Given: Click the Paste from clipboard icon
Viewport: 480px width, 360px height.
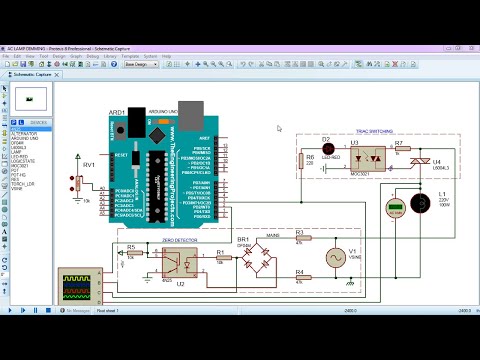Looking at the screenshot, I should point(277,64).
